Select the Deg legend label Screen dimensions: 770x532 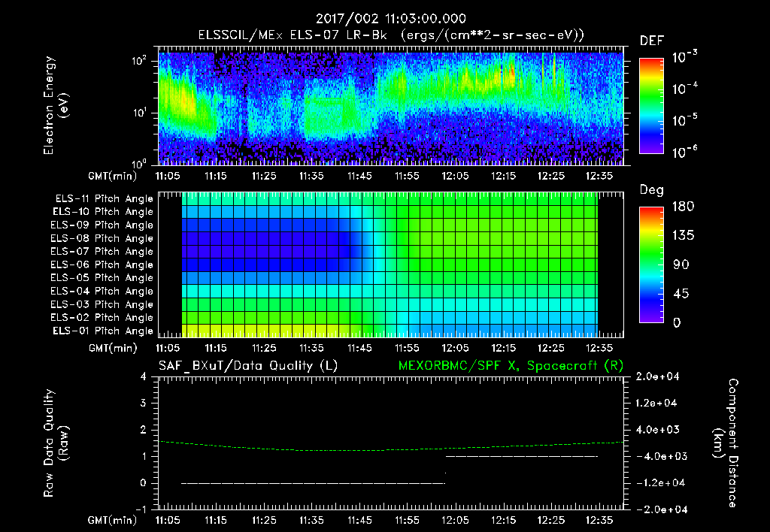pos(652,190)
